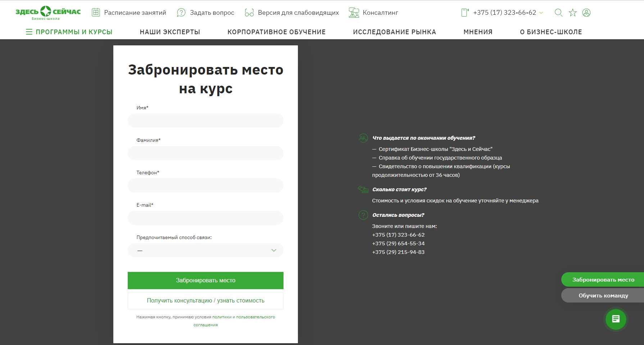The image size is (644, 345).
Task: Click contact number +375 (29) 215-94-83
Action: tap(398, 252)
